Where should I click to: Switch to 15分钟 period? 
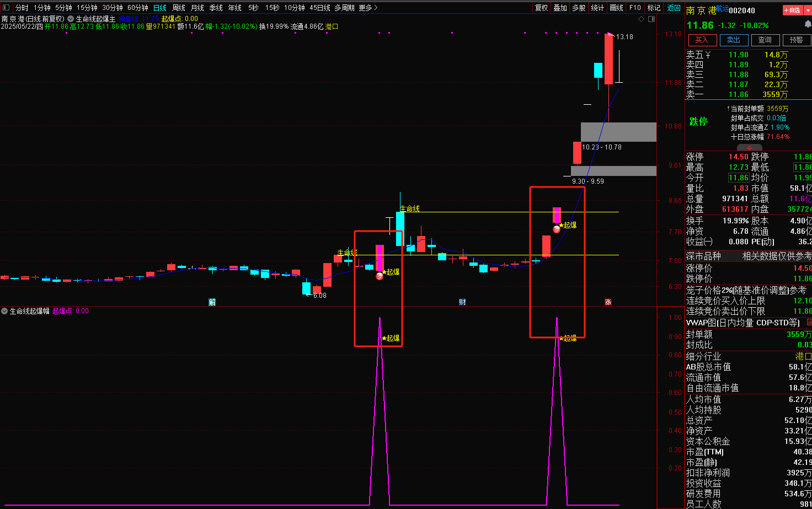point(87,8)
